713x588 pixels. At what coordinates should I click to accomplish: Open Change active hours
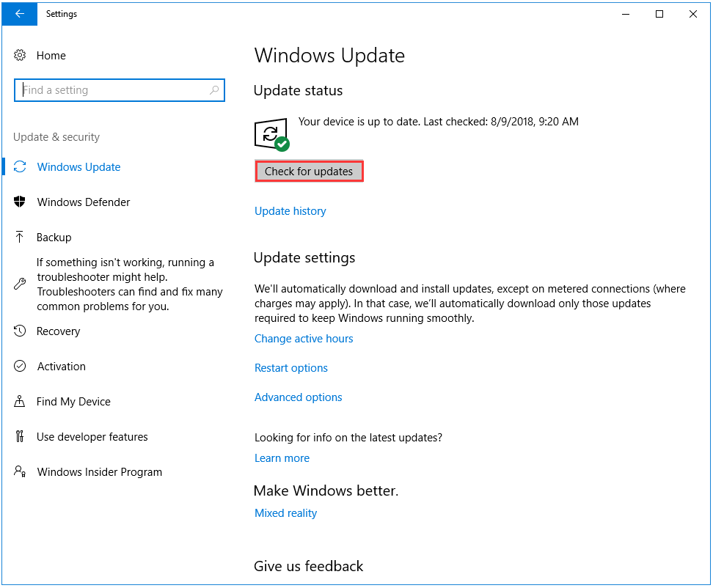pyautogui.click(x=304, y=338)
